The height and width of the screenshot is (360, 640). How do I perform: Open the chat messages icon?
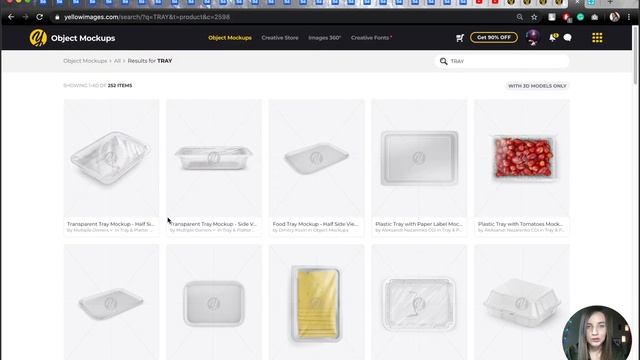567,38
